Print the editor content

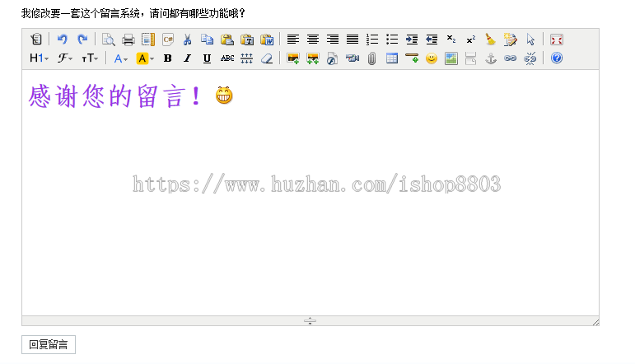(128, 40)
